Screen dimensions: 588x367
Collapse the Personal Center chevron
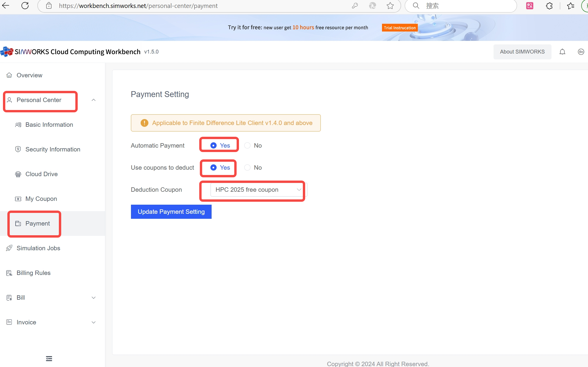[94, 100]
